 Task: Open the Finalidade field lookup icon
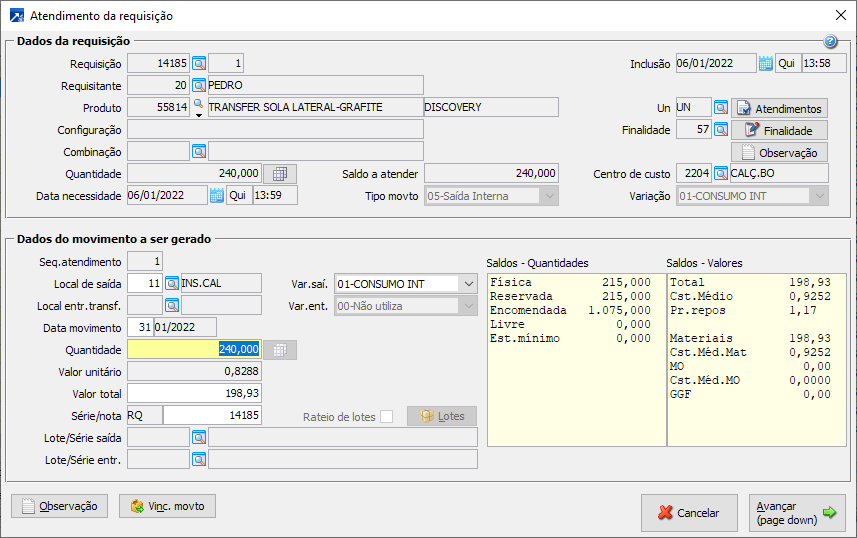[x=720, y=129]
